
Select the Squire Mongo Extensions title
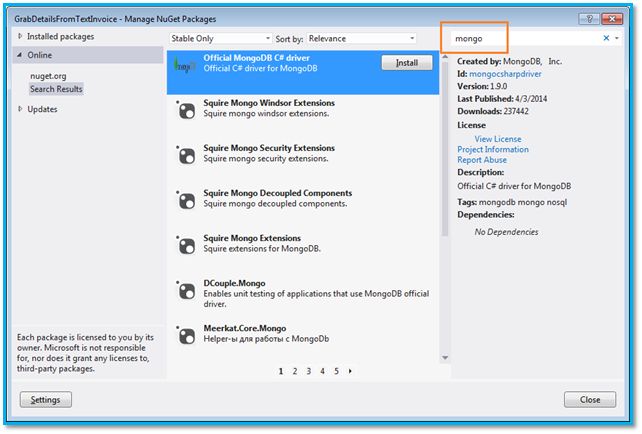pyautogui.click(x=252, y=238)
